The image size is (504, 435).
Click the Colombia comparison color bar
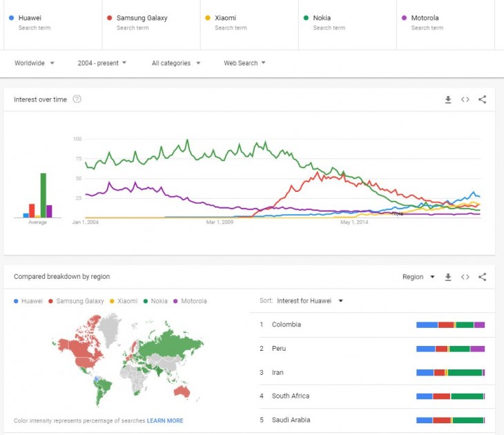tap(450, 325)
